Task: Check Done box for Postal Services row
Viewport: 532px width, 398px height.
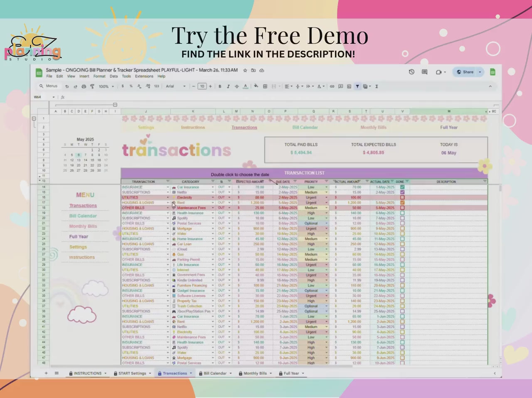Action: coord(402,223)
